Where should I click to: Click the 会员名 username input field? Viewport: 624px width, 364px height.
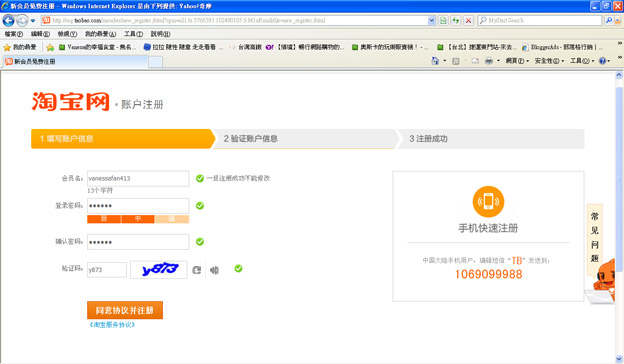pyautogui.click(x=138, y=178)
